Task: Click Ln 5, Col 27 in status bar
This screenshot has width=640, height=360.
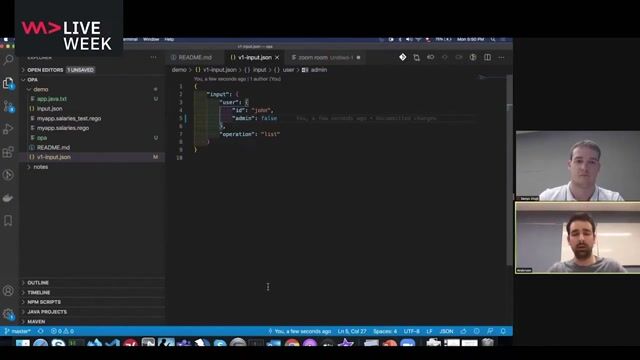Action: (x=352, y=331)
